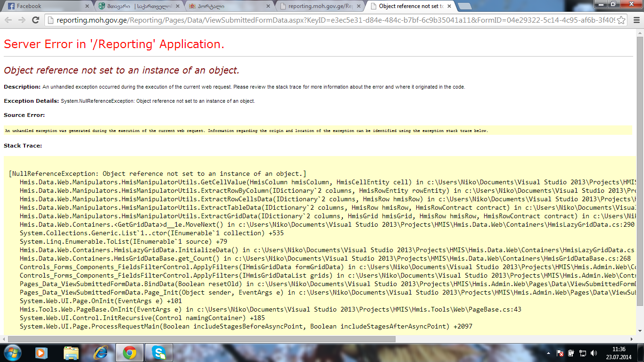This screenshot has height=362, width=644.
Task: Close the Facebook tab
Action: click(x=87, y=6)
